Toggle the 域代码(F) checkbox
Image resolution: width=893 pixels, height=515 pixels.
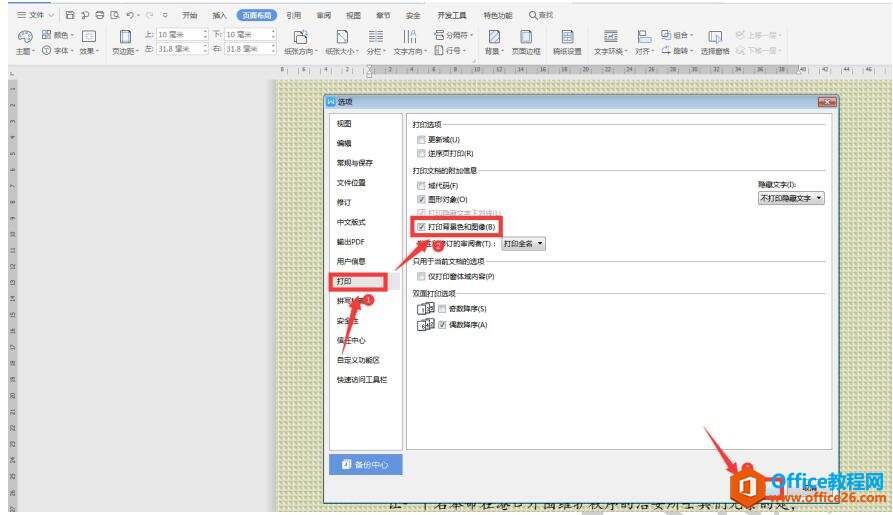point(421,186)
